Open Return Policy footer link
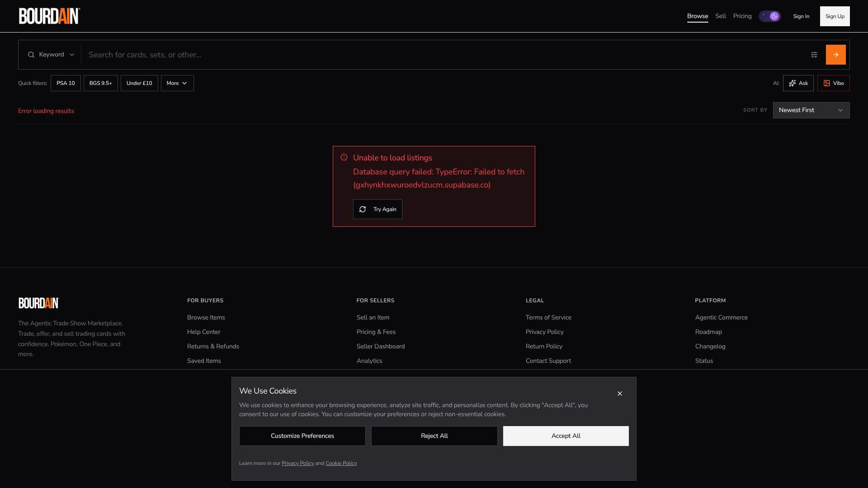Screen dimensions: 868x488 (544, 347)
